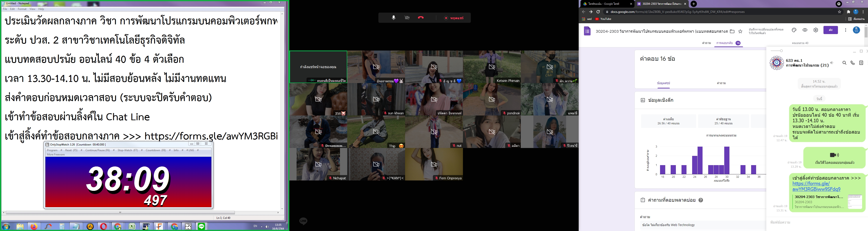Mute microphone in LINE group call
868x231 pixels.
[394, 18]
